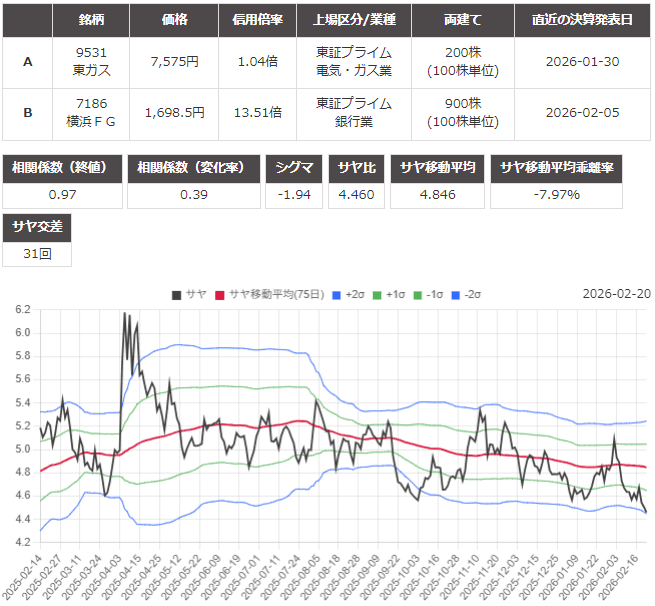Click the 価格 column header
Screen dimensions: 655x606
(173, 20)
